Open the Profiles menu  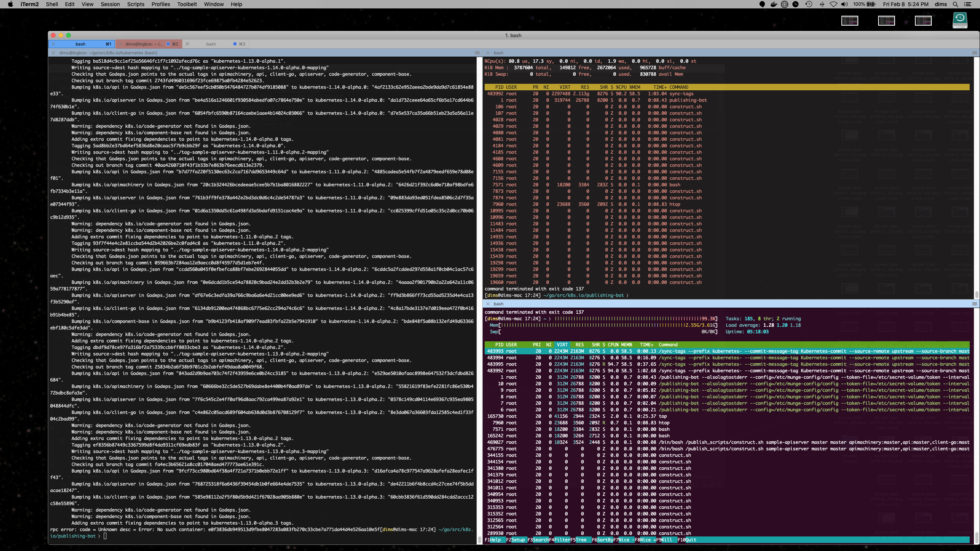tap(161, 4)
